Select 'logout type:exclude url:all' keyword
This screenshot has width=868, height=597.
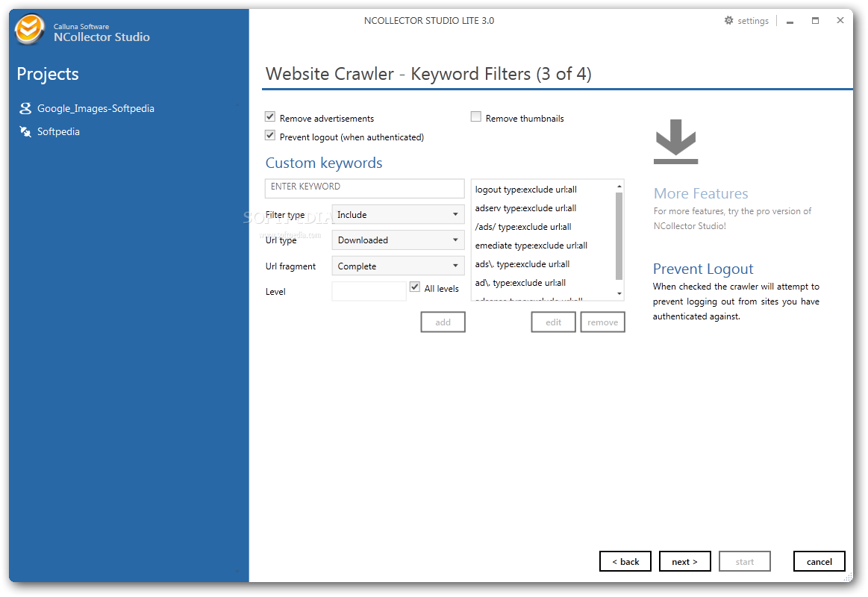point(526,190)
